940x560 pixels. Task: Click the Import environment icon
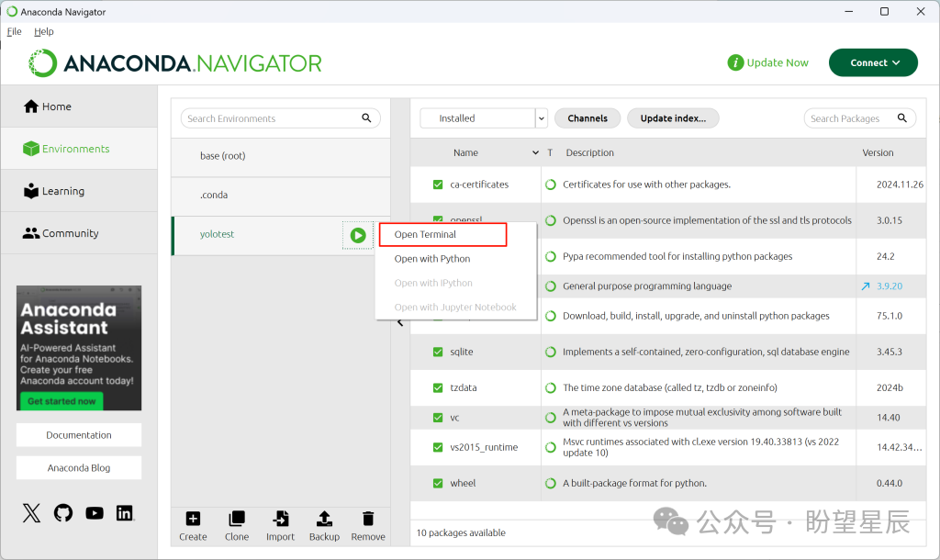(x=281, y=519)
